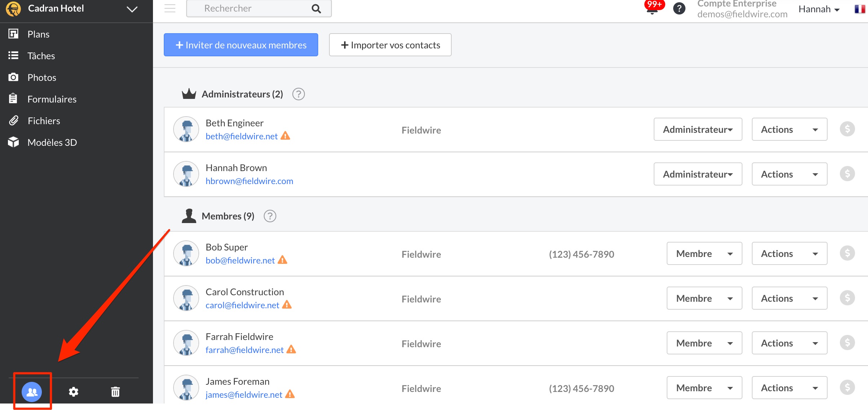Screen dimensions: 868x410
Task: Click the Fieldwire hard-hat logo icon
Action: coord(13,9)
